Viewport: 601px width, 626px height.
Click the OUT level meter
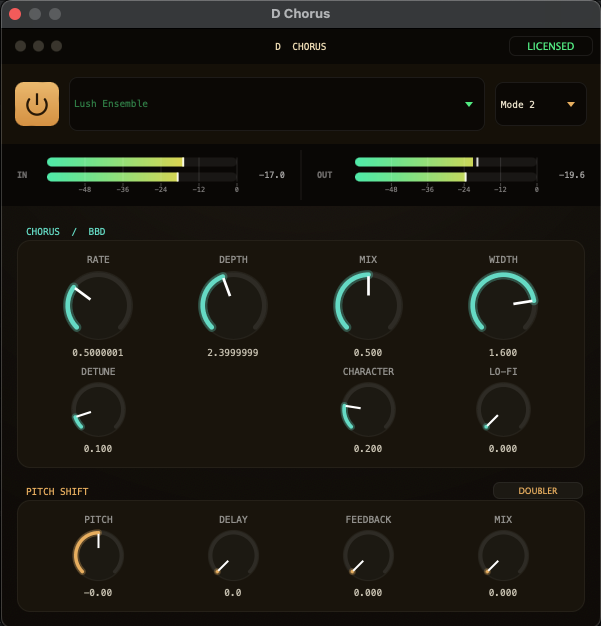pos(446,169)
